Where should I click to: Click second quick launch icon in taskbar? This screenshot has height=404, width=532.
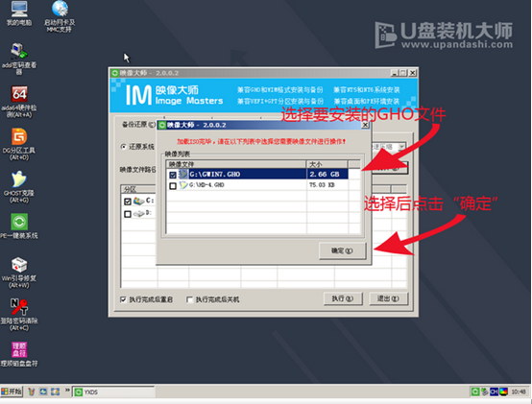click(43, 392)
